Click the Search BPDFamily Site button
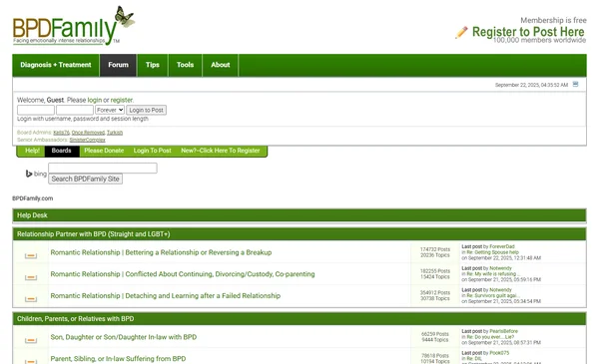The height and width of the screenshot is (364, 599). click(85, 179)
